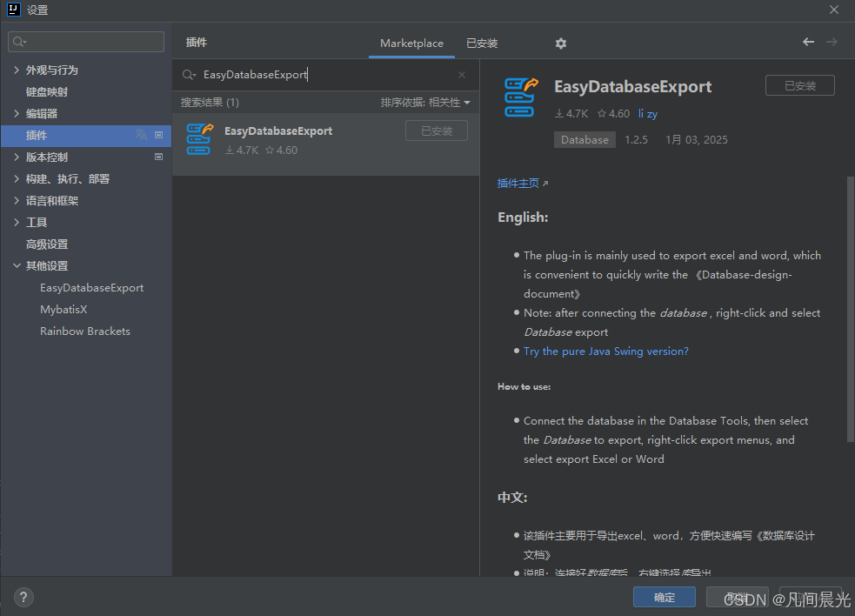Expand 工具 settings group

pyautogui.click(x=17, y=222)
